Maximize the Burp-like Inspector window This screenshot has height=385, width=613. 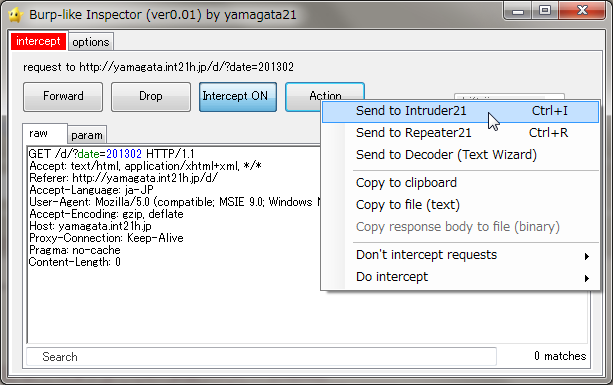[x=545, y=11]
